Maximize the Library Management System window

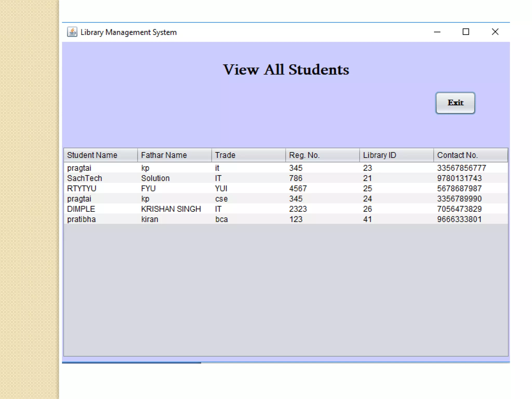click(466, 32)
